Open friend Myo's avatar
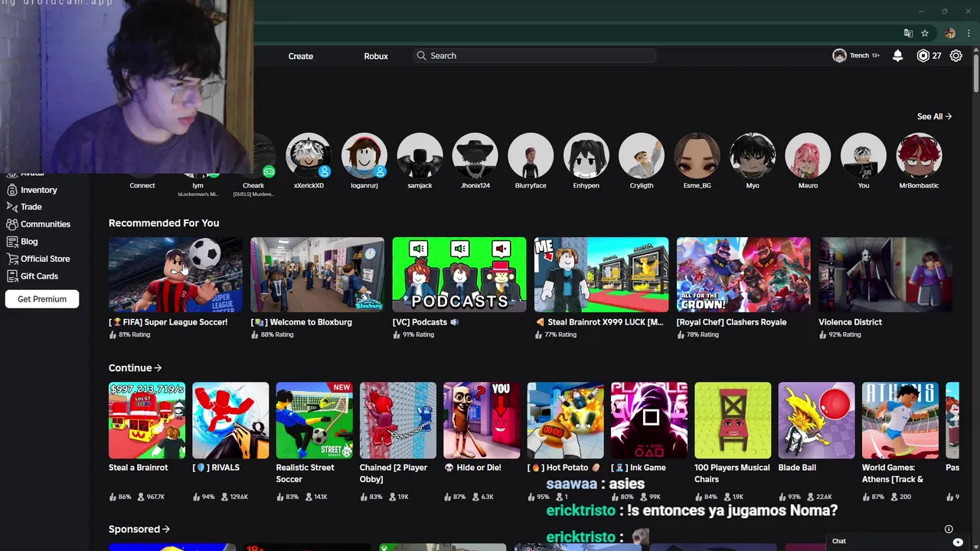980x551 pixels. [753, 156]
